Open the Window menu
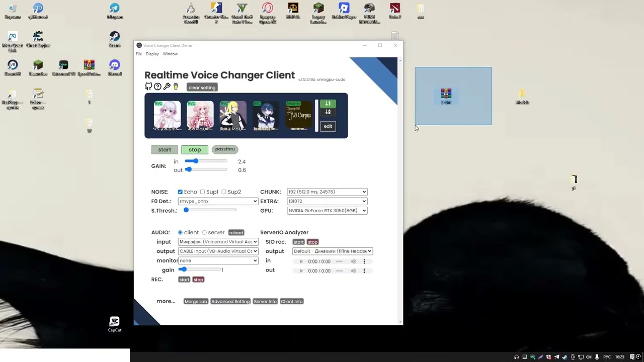644x362 pixels. click(x=170, y=54)
